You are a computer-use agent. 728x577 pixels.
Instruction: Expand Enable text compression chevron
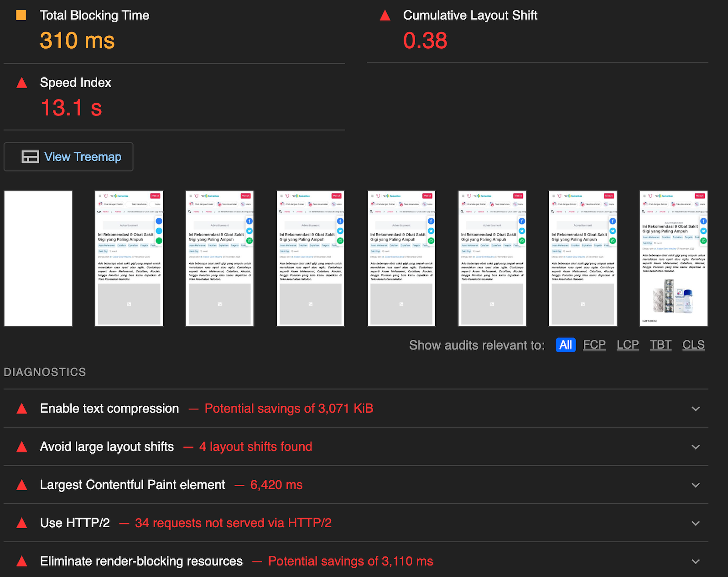click(695, 409)
